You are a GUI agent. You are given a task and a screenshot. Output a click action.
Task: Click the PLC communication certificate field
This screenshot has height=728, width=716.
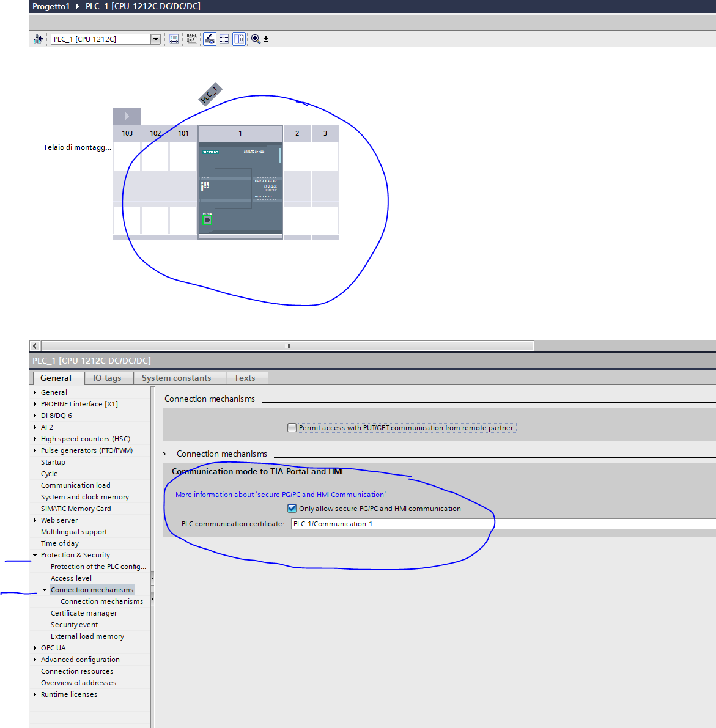point(501,524)
